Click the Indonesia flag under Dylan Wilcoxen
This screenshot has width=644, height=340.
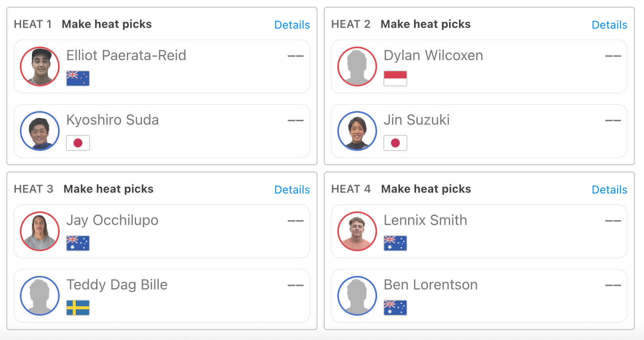tap(395, 78)
